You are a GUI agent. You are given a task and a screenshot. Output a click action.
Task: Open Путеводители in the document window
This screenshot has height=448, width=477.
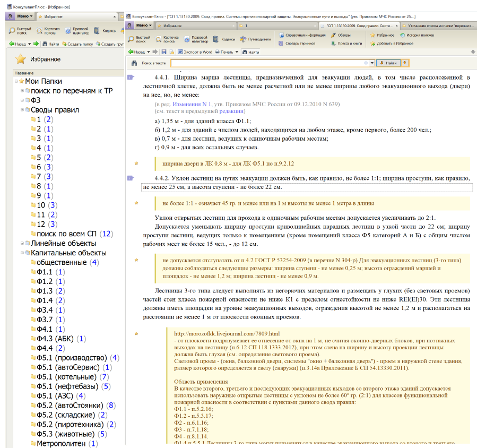click(x=255, y=39)
